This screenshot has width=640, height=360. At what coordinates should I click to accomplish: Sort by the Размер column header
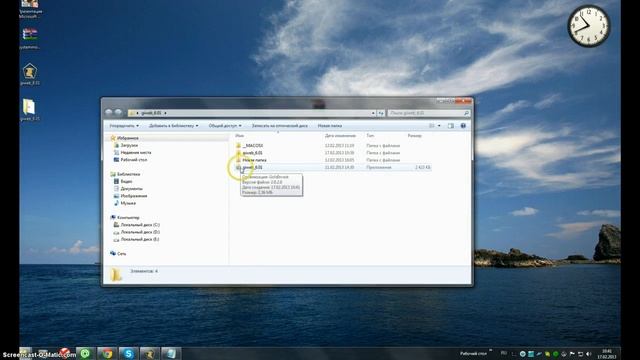tap(415, 135)
